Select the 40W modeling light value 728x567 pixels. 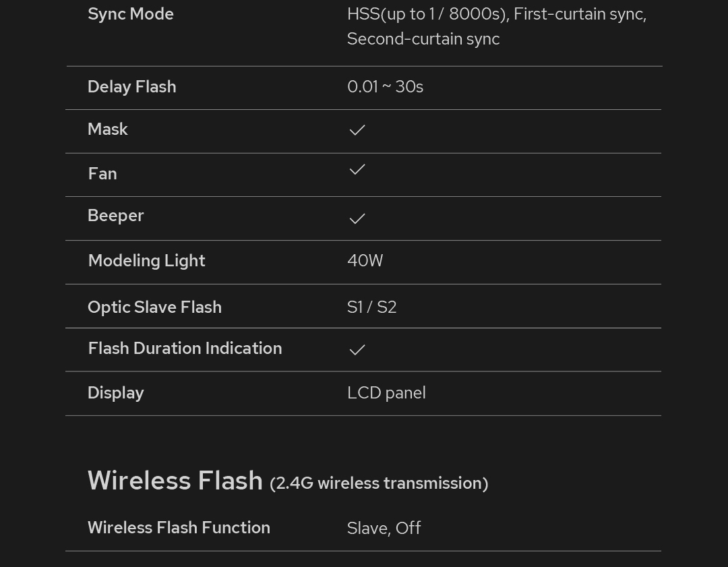click(365, 261)
